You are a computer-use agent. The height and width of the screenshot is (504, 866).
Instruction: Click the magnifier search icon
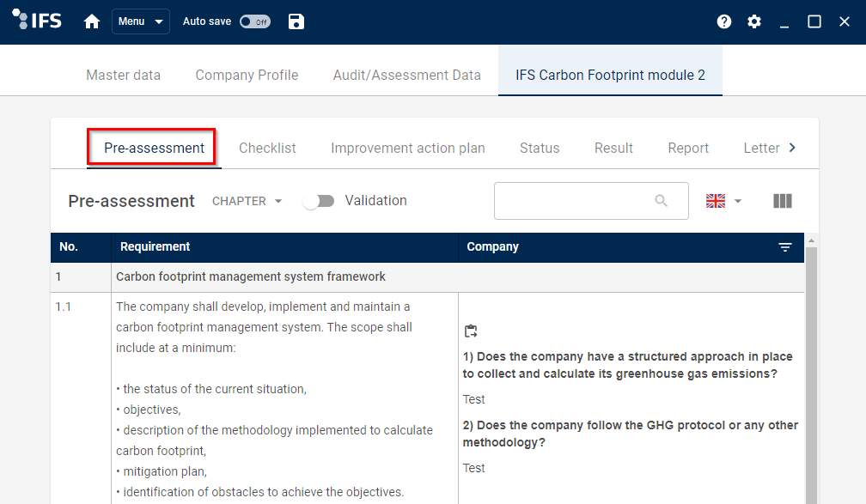coord(662,201)
